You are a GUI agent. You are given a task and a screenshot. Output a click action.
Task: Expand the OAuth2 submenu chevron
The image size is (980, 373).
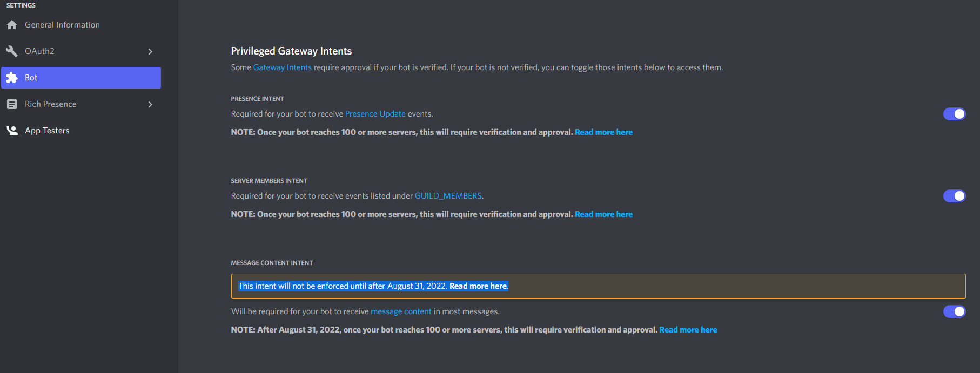point(150,51)
